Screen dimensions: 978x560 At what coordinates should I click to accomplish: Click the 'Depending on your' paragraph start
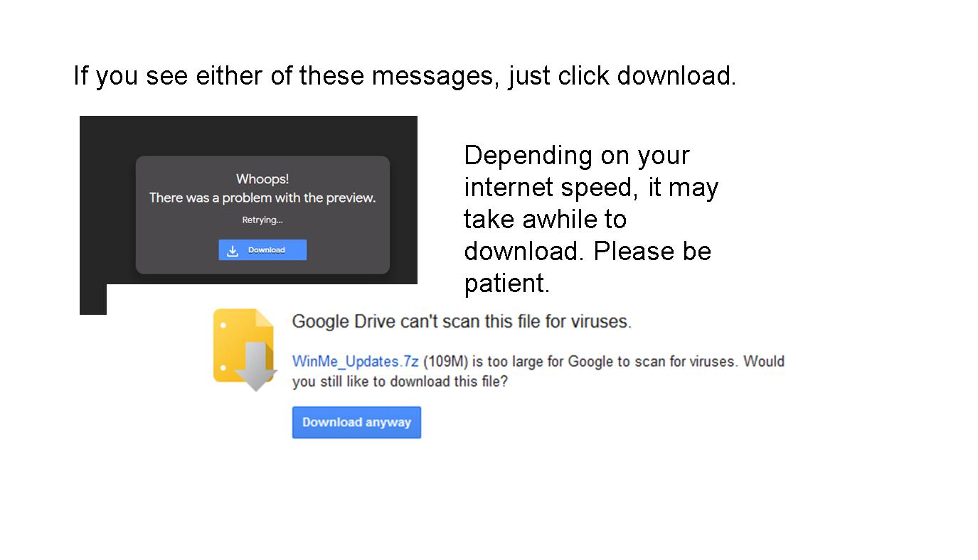click(577, 155)
